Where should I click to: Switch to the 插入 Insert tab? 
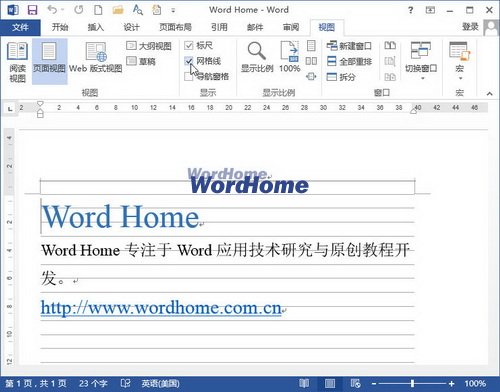[x=96, y=27]
